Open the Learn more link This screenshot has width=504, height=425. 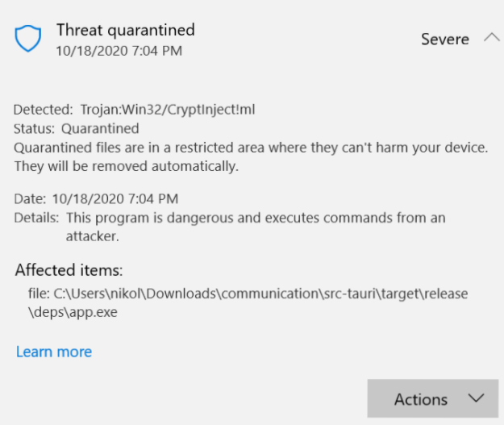(53, 352)
